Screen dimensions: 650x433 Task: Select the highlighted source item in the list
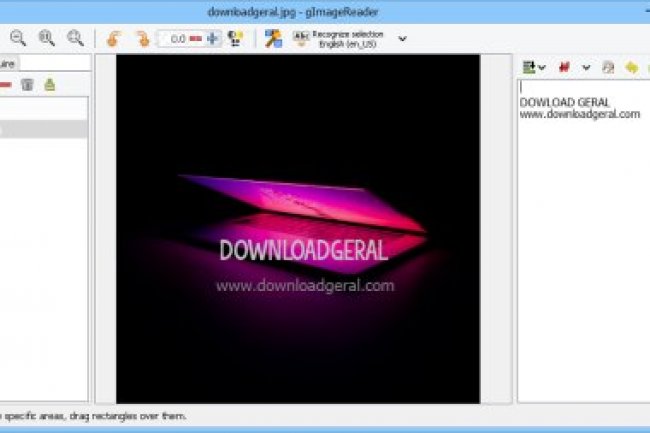(44, 130)
